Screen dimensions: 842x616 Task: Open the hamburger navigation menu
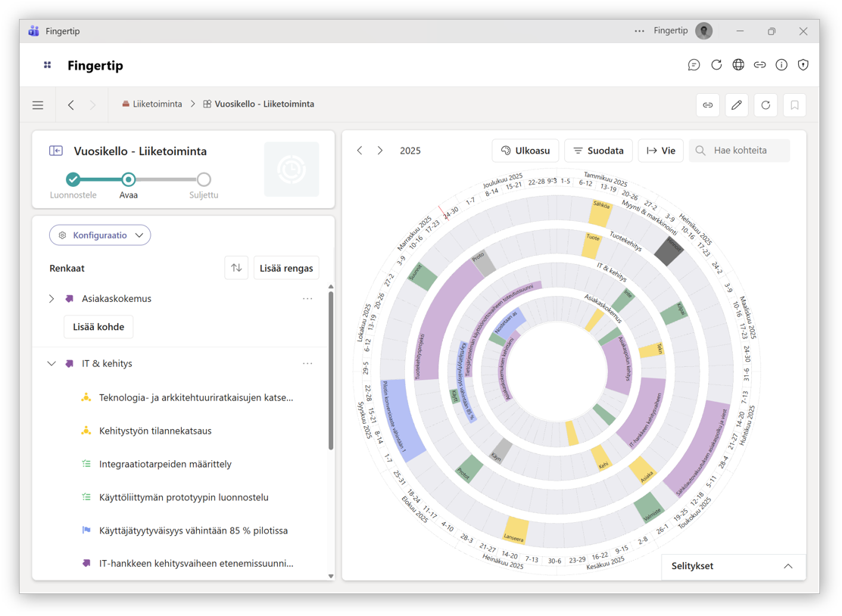38,105
